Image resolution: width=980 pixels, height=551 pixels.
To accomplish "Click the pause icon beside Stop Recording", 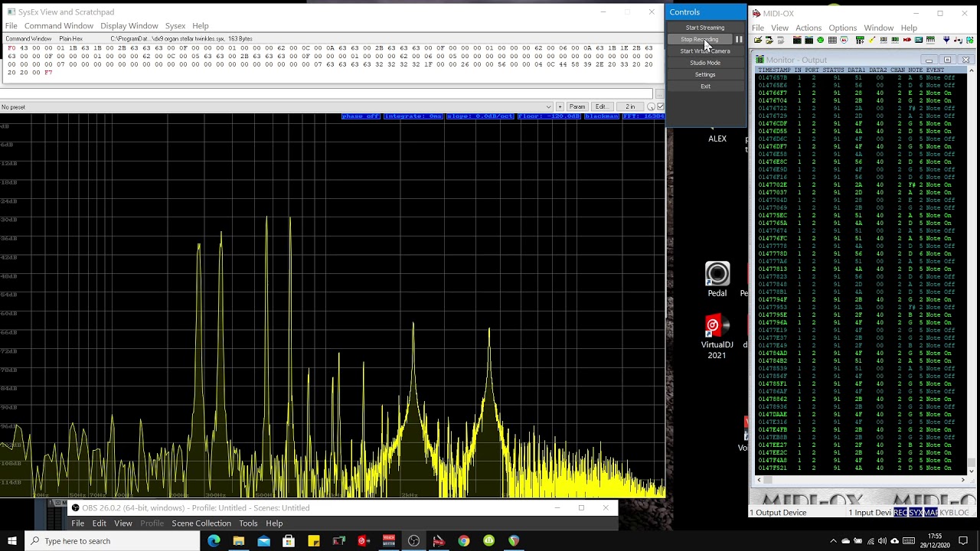I will coord(739,40).
